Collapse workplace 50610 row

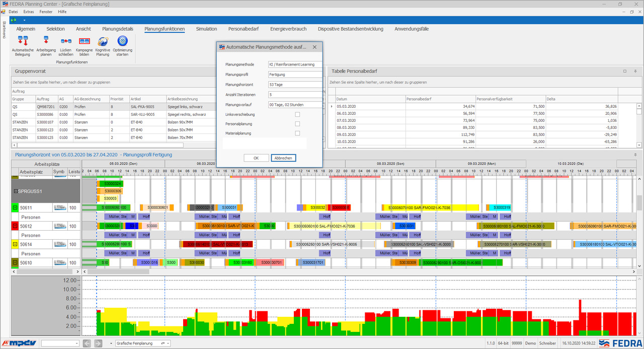click(15, 262)
